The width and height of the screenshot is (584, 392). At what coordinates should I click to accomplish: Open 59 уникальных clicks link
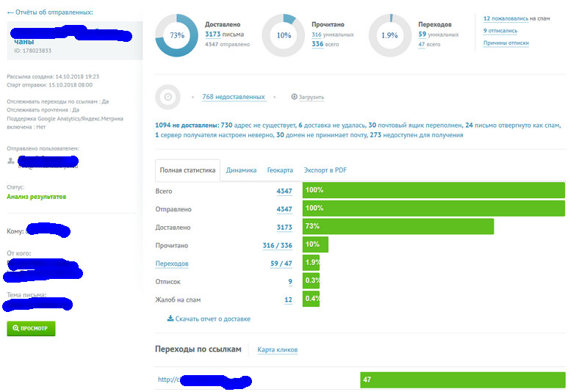[x=439, y=35]
